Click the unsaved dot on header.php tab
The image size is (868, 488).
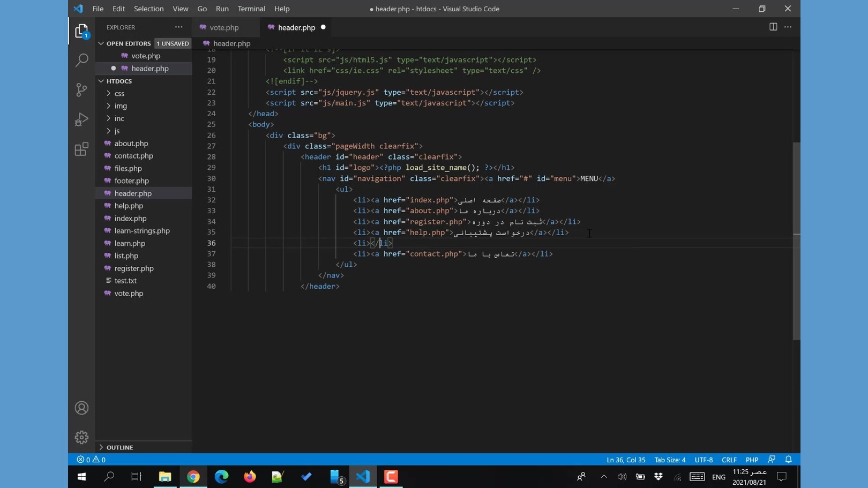pyautogui.click(x=323, y=27)
